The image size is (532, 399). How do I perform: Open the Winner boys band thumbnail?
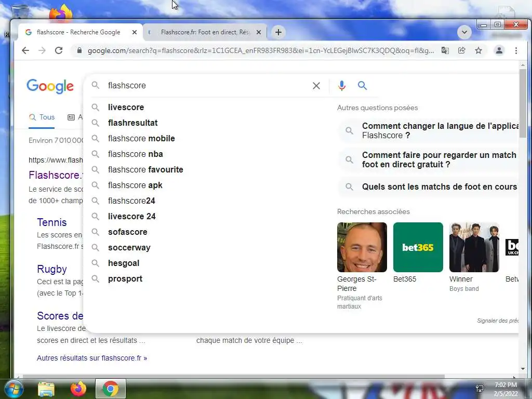[x=474, y=247]
